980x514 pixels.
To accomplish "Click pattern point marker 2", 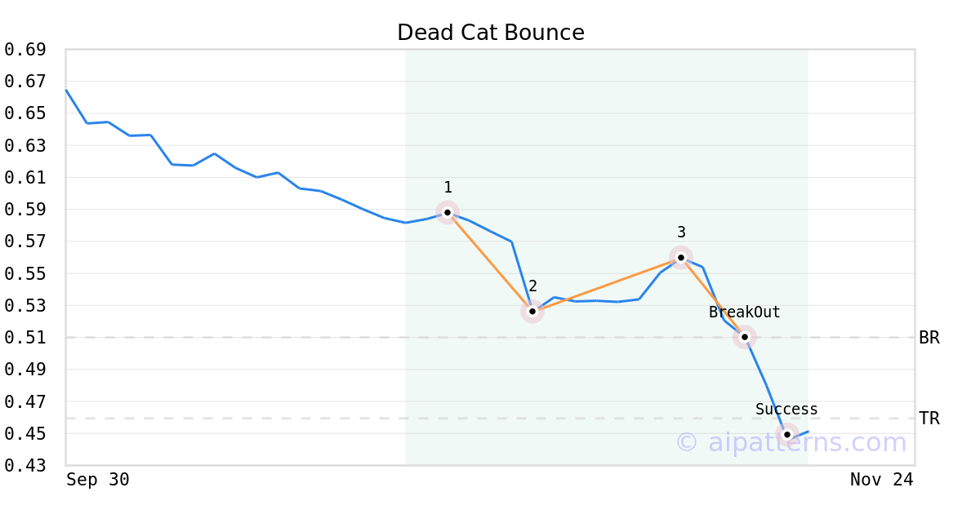I will coord(532,312).
